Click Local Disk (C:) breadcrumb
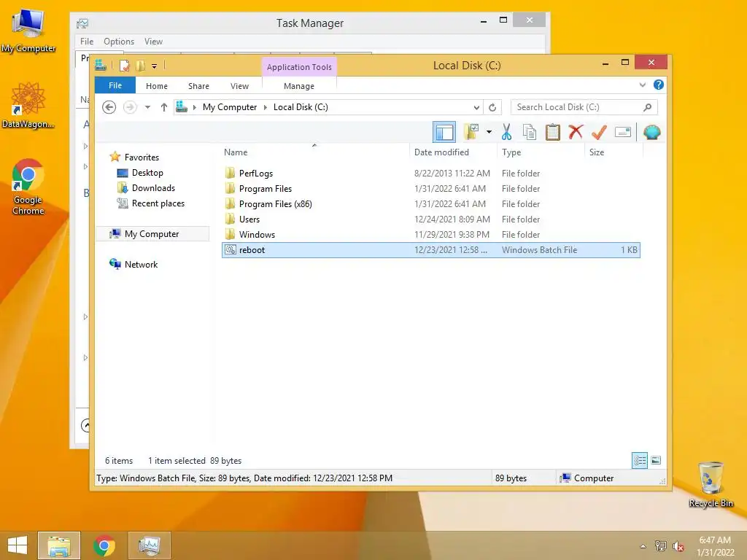Image resolution: width=747 pixels, height=560 pixels. [301, 107]
